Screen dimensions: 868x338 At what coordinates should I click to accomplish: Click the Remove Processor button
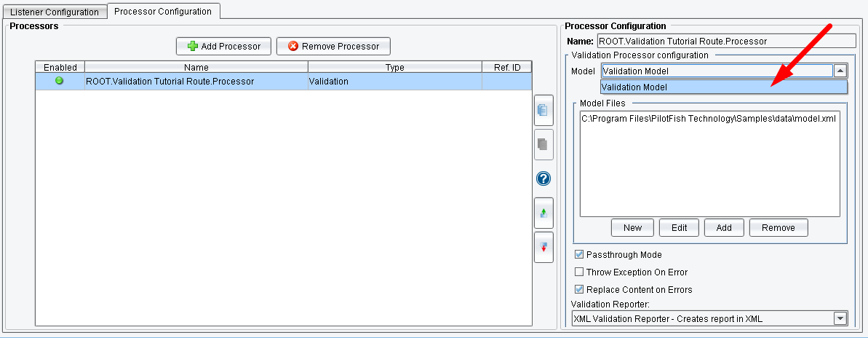pyautogui.click(x=333, y=46)
